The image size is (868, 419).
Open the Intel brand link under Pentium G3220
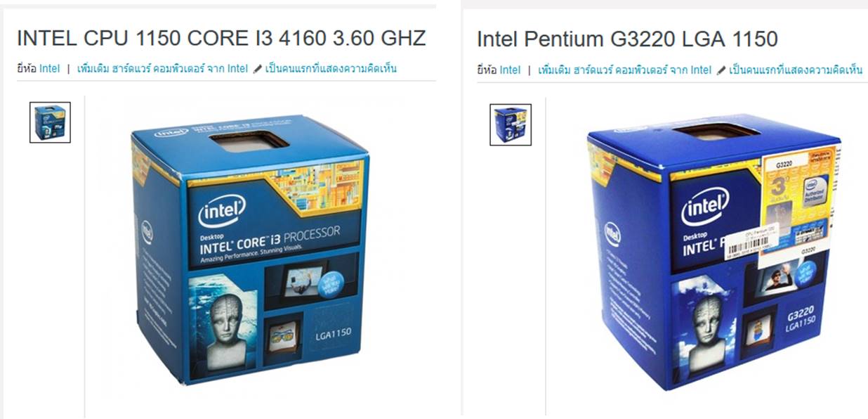point(510,70)
